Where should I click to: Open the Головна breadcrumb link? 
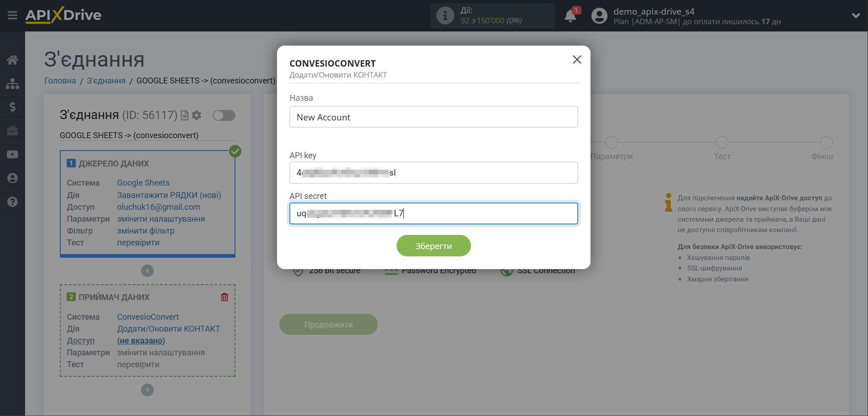[60, 81]
